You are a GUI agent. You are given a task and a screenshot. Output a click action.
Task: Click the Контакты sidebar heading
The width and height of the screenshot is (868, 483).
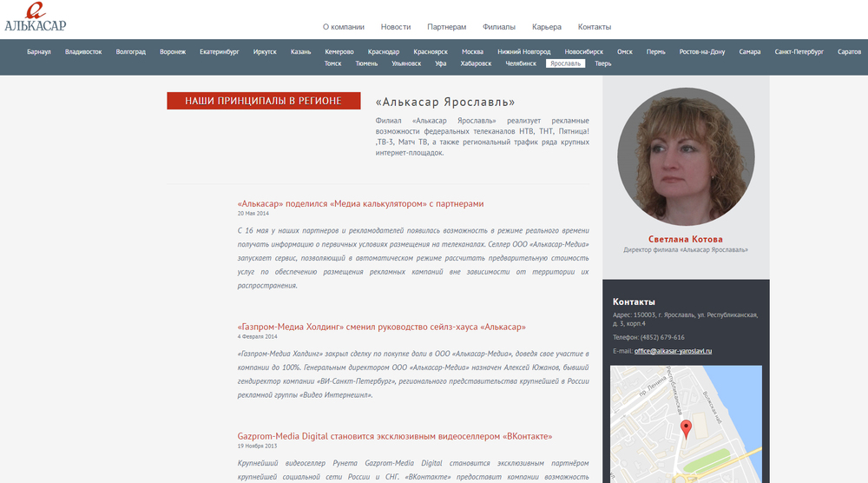[x=634, y=302]
